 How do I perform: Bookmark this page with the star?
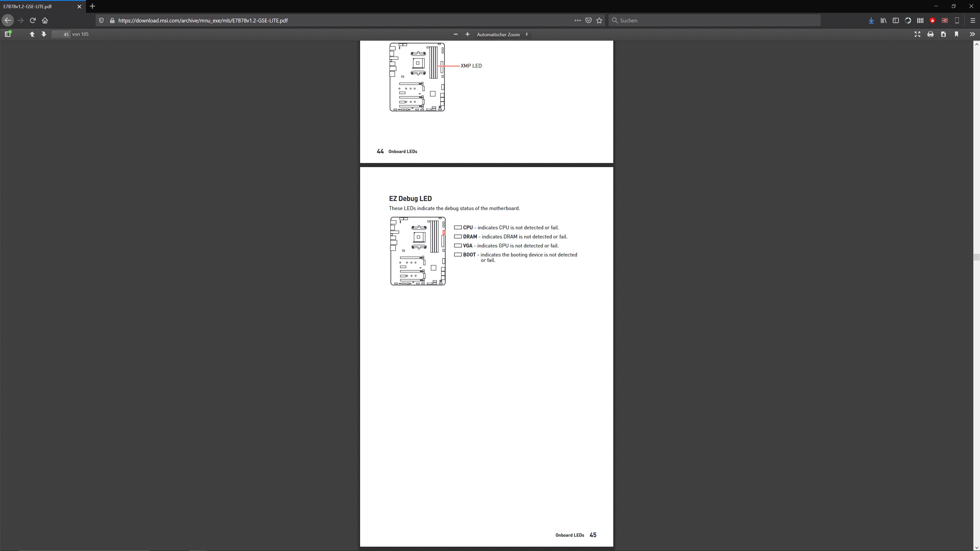tap(599, 20)
